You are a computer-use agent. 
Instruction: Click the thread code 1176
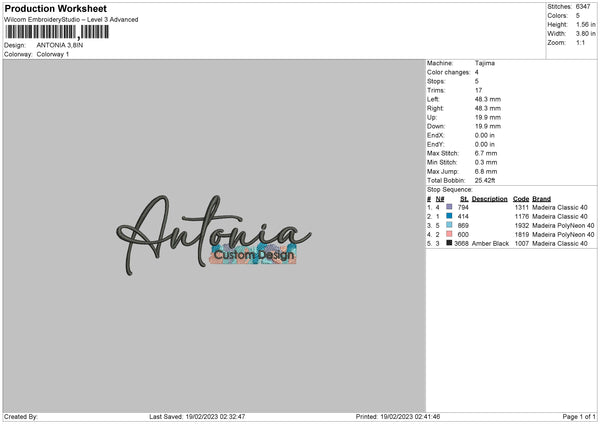(x=521, y=216)
